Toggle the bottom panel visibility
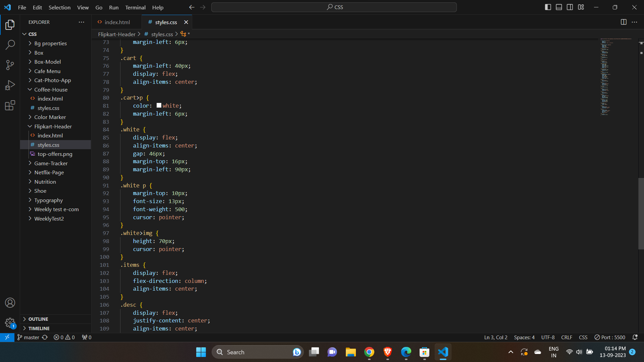This screenshot has width=644, height=362. pyautogui.click(x=559, y=7)
